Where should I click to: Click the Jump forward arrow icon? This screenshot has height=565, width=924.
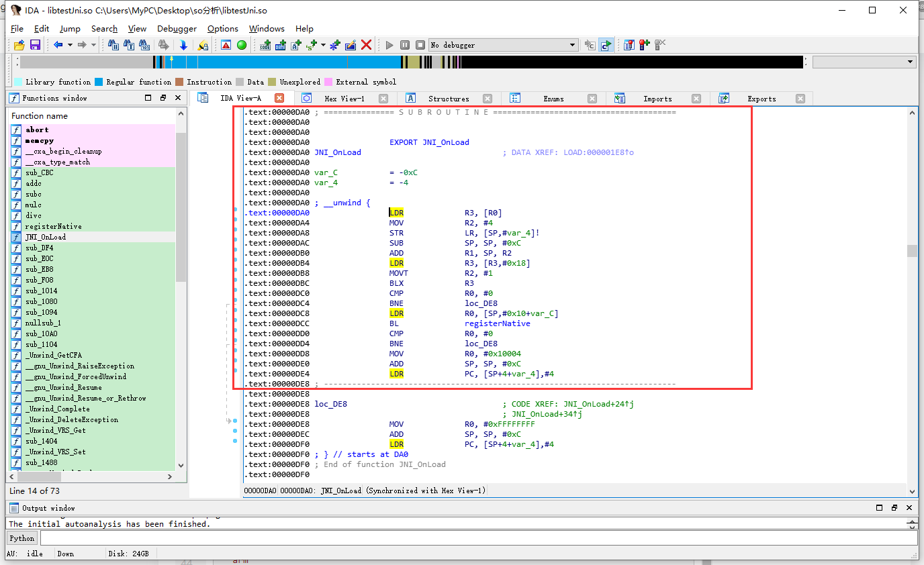82,45
